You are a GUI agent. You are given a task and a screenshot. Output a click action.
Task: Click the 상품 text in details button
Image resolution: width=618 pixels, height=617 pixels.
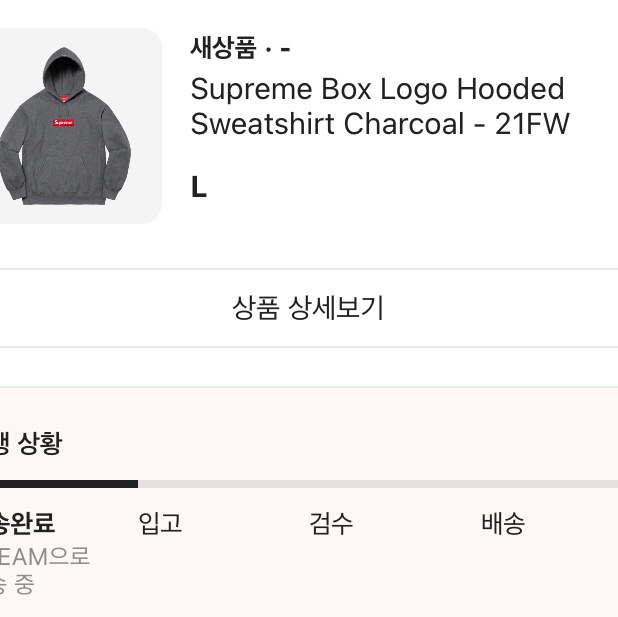pos(256,308)
